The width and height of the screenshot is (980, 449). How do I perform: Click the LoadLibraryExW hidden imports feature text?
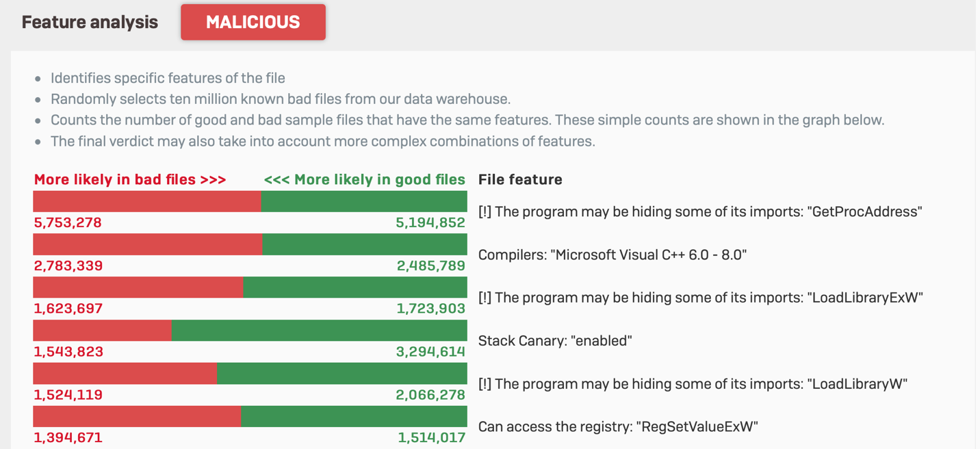pyautogui.click(x=700, y=298)
